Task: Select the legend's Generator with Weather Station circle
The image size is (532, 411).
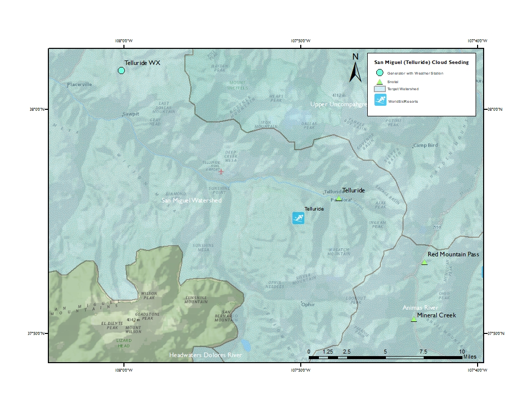Action: (380, 73)
